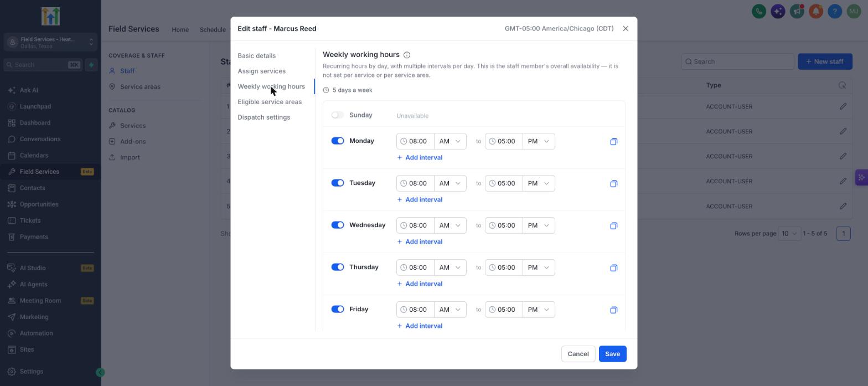Click the purple AI sparkle icon
868x386 pixels.
(778, 11)
